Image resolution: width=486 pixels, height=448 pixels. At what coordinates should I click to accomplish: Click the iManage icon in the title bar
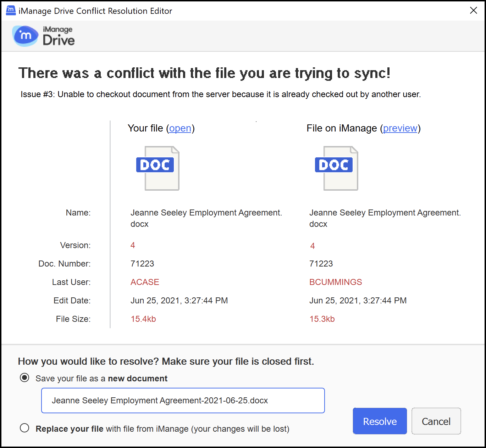coord(11,11)
